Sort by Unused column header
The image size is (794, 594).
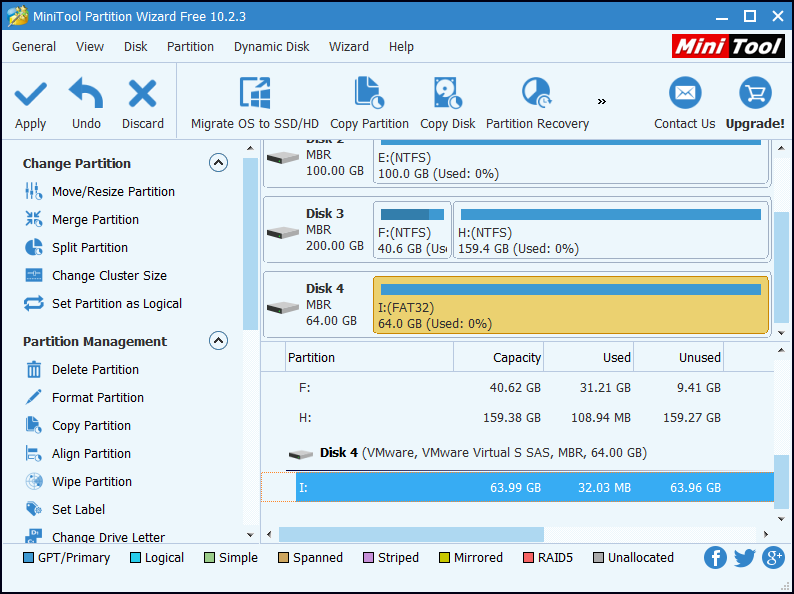(x=679, y=358)
